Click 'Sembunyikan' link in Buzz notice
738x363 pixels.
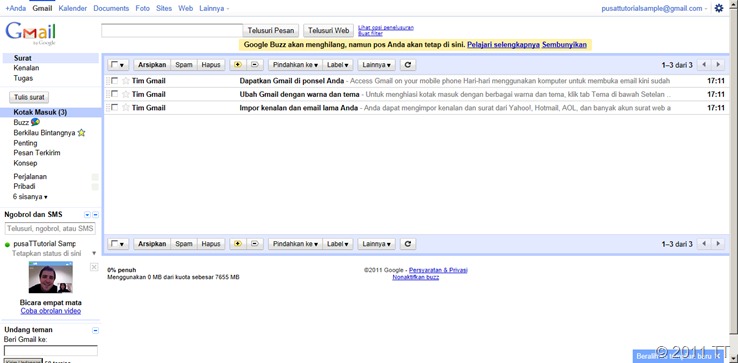pyautogui.click(x=564, y=45)
